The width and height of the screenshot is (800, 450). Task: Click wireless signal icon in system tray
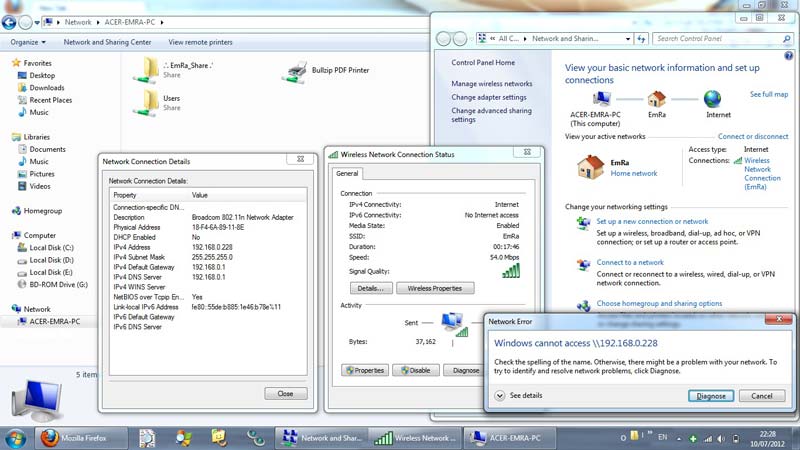pos(708,438)
